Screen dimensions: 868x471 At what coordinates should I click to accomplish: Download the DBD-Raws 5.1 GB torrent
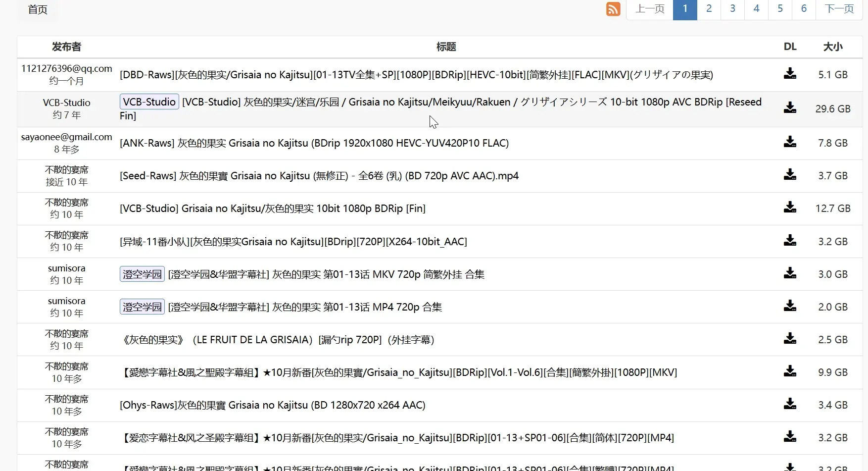coord(790,74)
